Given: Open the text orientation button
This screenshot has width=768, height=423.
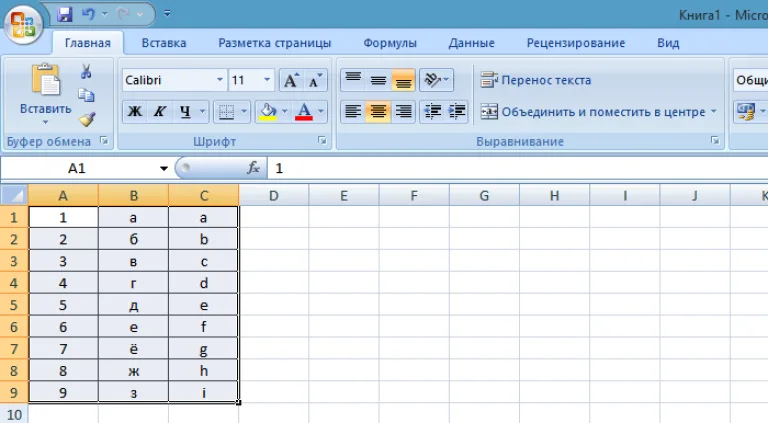Looking at the screenshot, I should 436,80.
